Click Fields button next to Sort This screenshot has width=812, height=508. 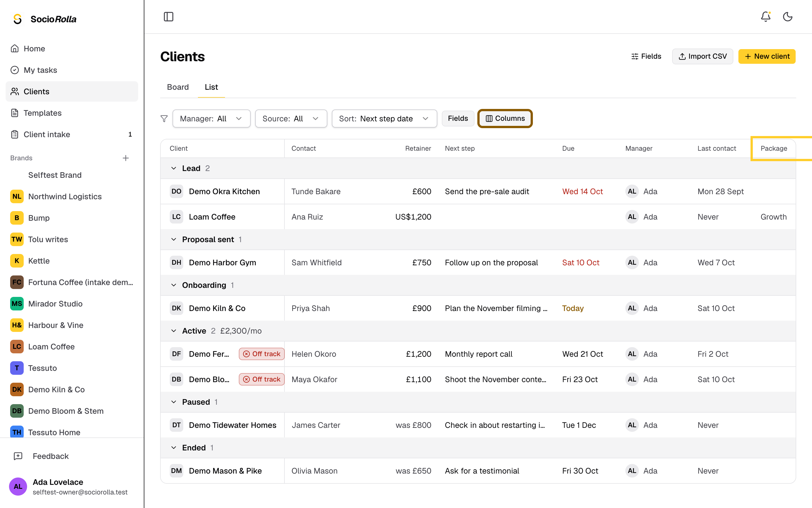458,119
